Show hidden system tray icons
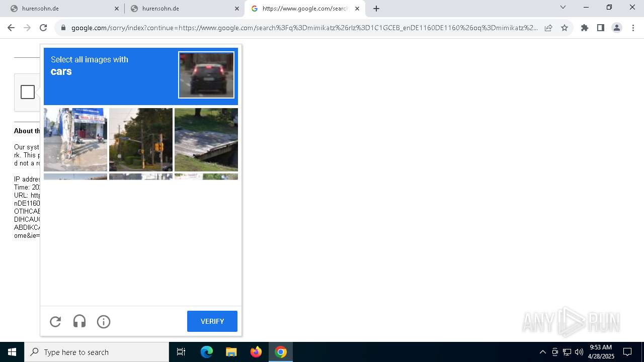Image resolution: width=644 pixels, height=362 pixels. 542,352
